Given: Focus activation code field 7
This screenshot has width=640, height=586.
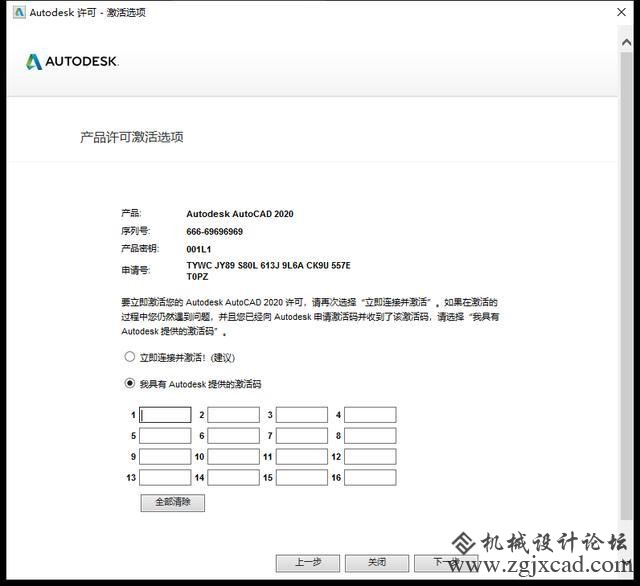Looking at the screenshot, I should (301, 436).
